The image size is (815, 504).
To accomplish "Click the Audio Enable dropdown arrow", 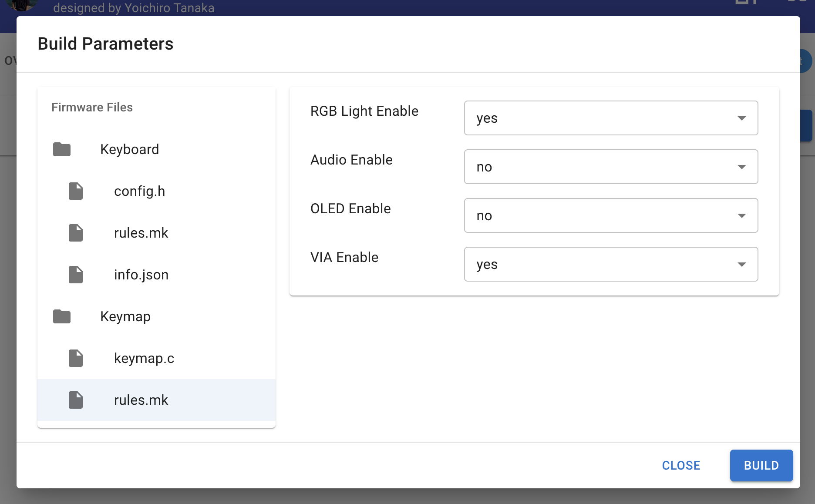I will pyautogui.click(x=742, y=167).
